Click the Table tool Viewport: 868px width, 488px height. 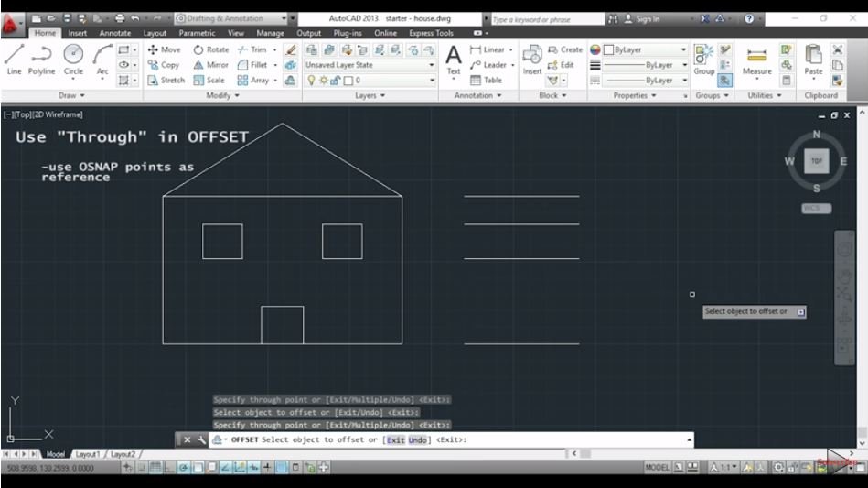tap(486, 80)
